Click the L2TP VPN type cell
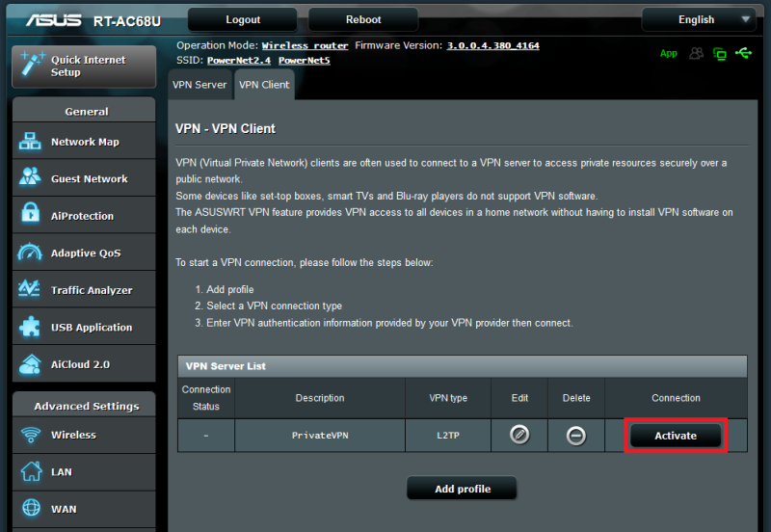Screen dimensions: 771x532 [448, 435]
